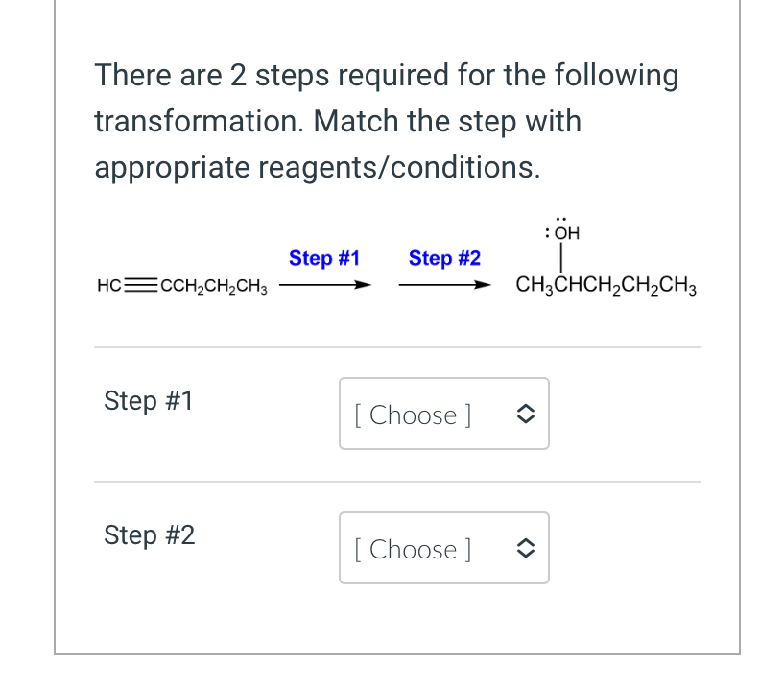Viewport: 784px width, 688px height.
Task: Click the chevron icon on Step #1 dropdown
Action: click(x=525, y=414)
